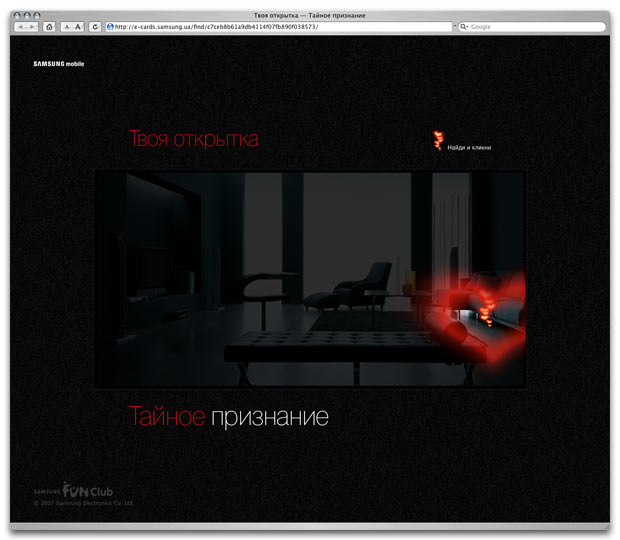Click the glowing flame in the room image

click(x=485, y=306)
